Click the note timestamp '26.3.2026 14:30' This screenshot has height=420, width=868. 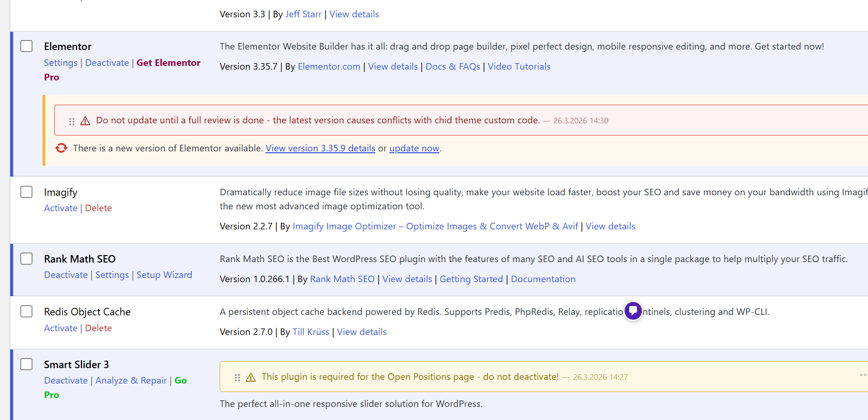(581, 121)
